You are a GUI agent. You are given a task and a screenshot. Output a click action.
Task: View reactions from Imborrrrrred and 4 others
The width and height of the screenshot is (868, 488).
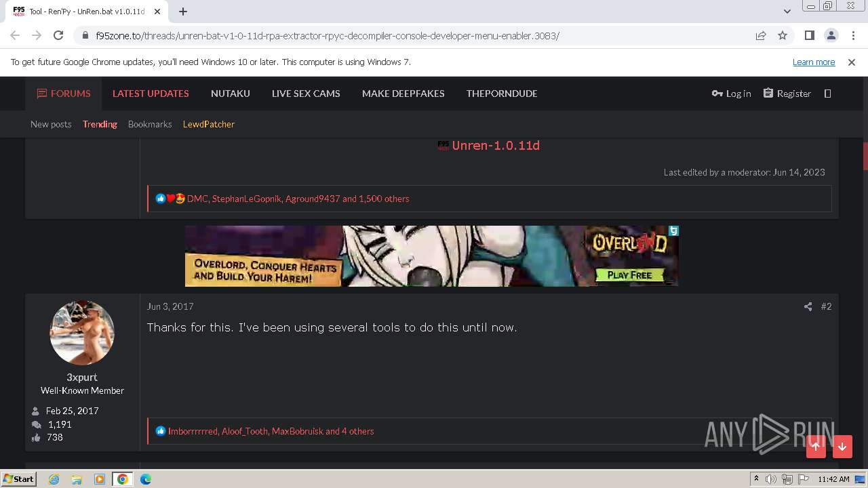point(271,431)
